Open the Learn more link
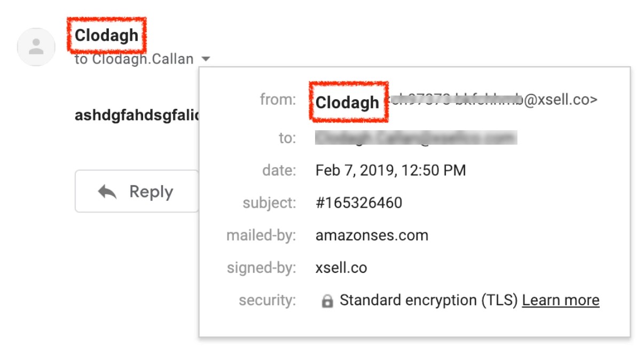This screenshot has height=356, width=644. click(x=561, y=300)
